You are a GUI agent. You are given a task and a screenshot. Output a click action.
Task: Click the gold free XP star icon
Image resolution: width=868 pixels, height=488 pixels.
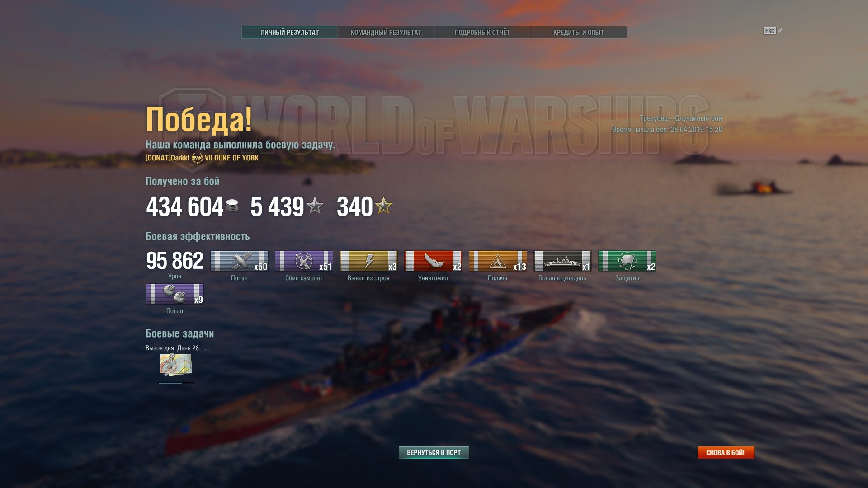click(383, 206)
